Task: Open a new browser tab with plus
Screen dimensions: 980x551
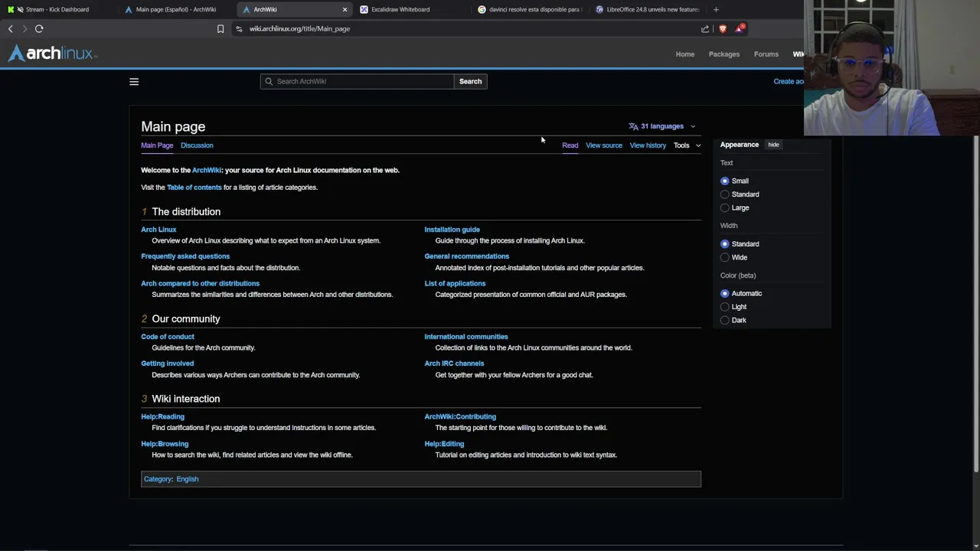Action: pos(716,9)
